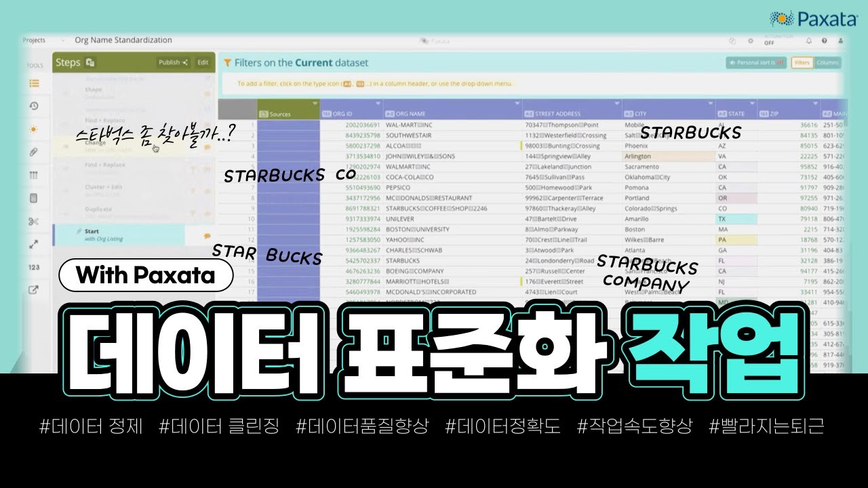
Task: Click the funnel icon beside Filters heading
Action: coord(228,62)
